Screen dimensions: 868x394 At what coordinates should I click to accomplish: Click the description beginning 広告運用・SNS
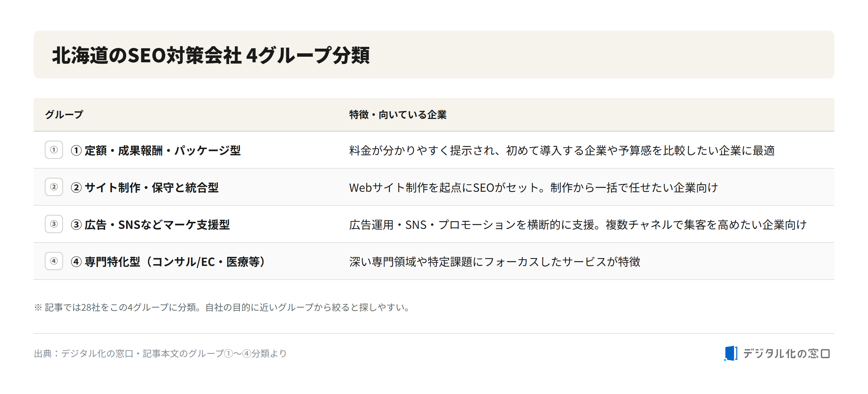pyautogui.click(x=578, y=225)
